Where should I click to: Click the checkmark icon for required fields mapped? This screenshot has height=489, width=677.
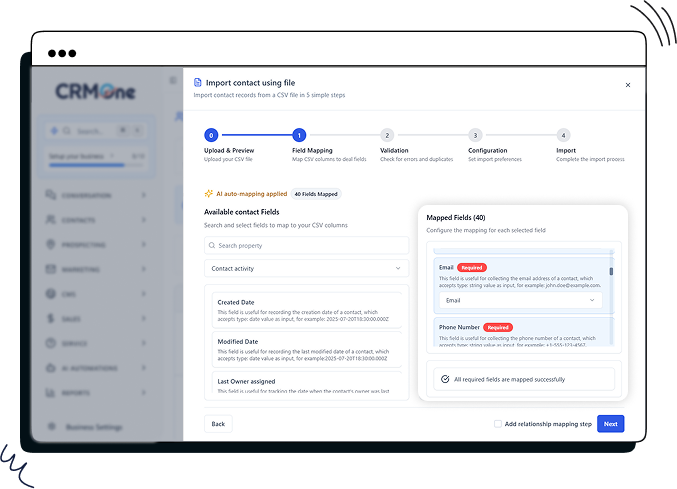444,379
